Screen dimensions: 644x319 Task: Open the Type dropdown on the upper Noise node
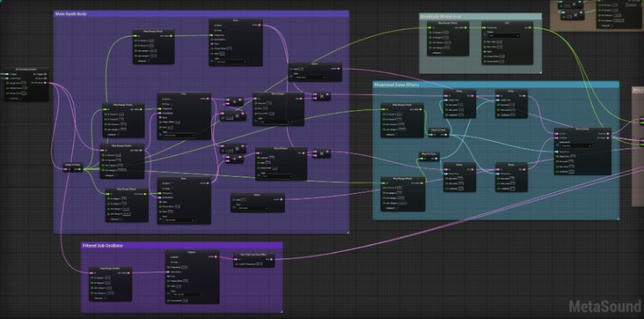click(310, 77)
